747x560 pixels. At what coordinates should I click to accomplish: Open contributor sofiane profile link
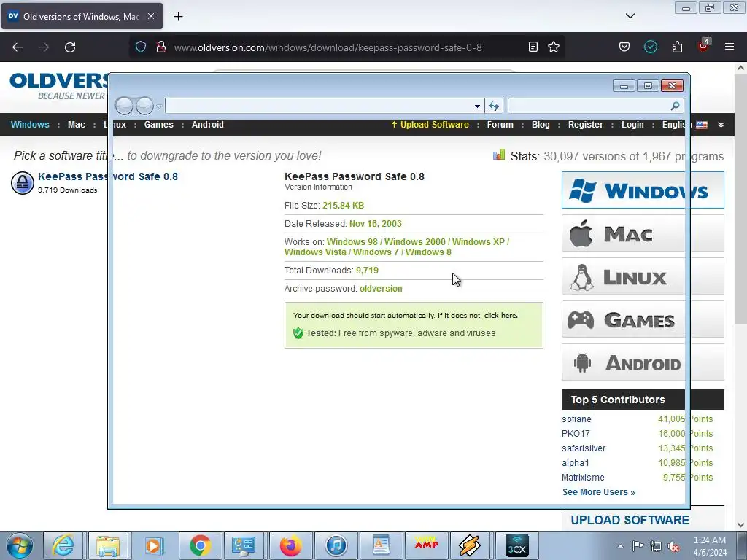(x=576, y=419)
